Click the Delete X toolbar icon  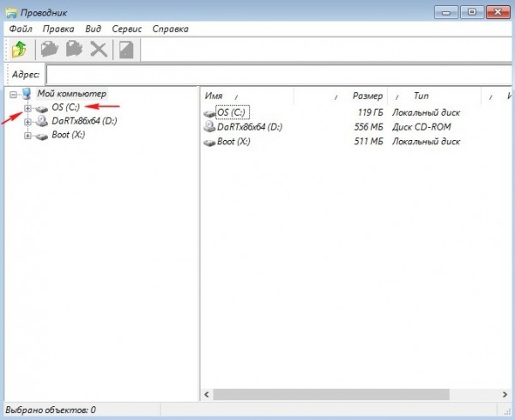pos(99,50)
